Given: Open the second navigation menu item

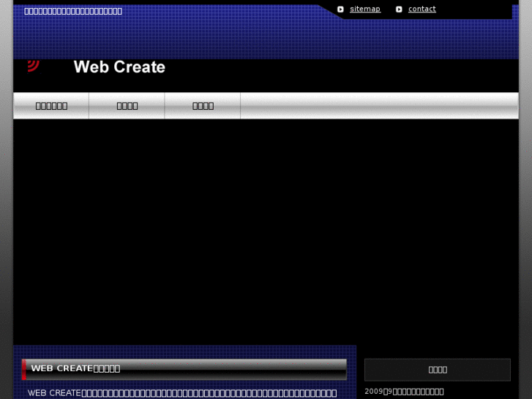Looking at the screenshot, I should (x=127, y=106).
